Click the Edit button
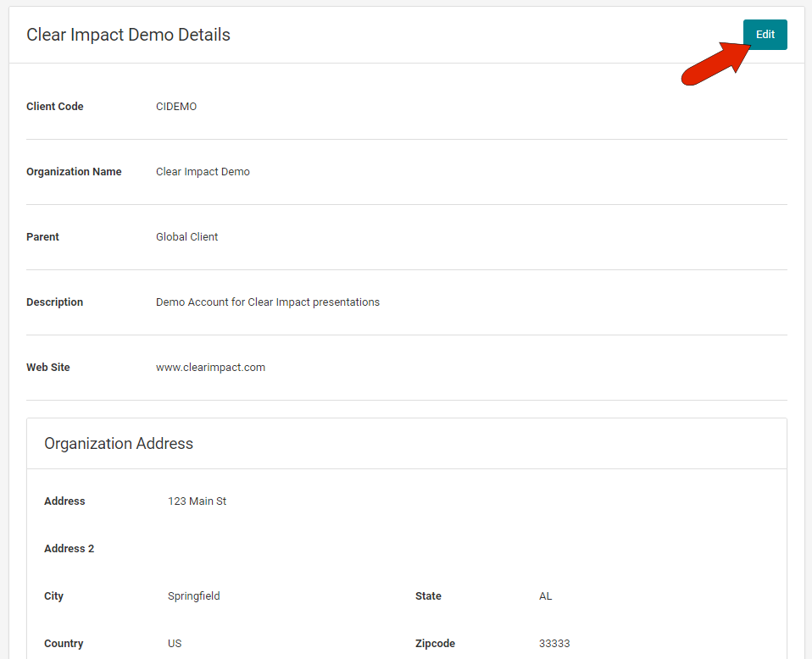 [765, 35]
